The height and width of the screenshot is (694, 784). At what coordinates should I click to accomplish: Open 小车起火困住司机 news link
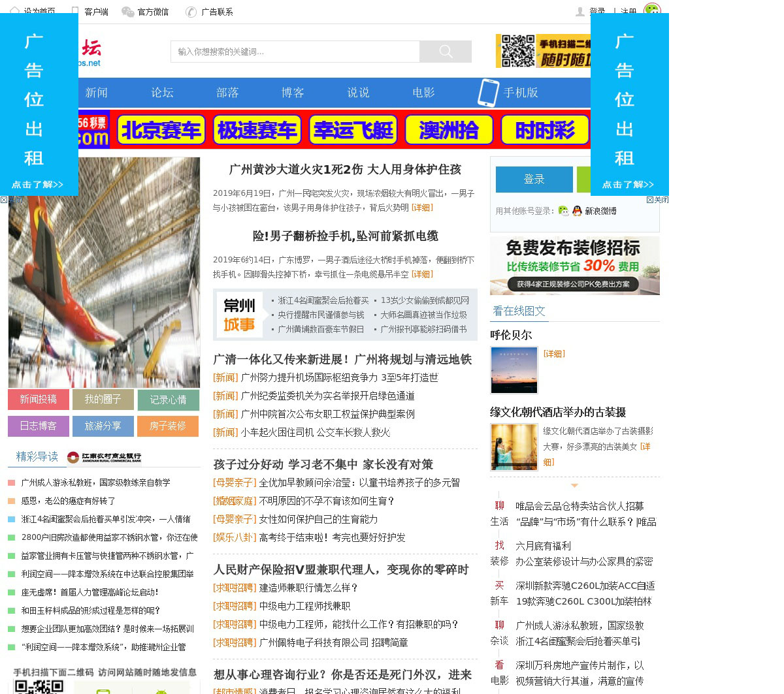point(316,433)
